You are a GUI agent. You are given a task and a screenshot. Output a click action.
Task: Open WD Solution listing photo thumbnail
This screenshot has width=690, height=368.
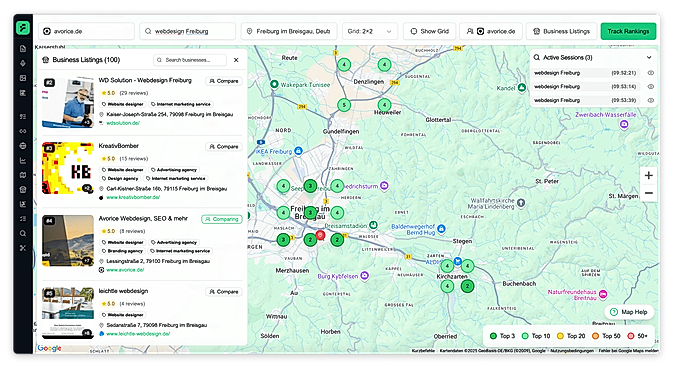pyautogui.click(x=68, y=103)
